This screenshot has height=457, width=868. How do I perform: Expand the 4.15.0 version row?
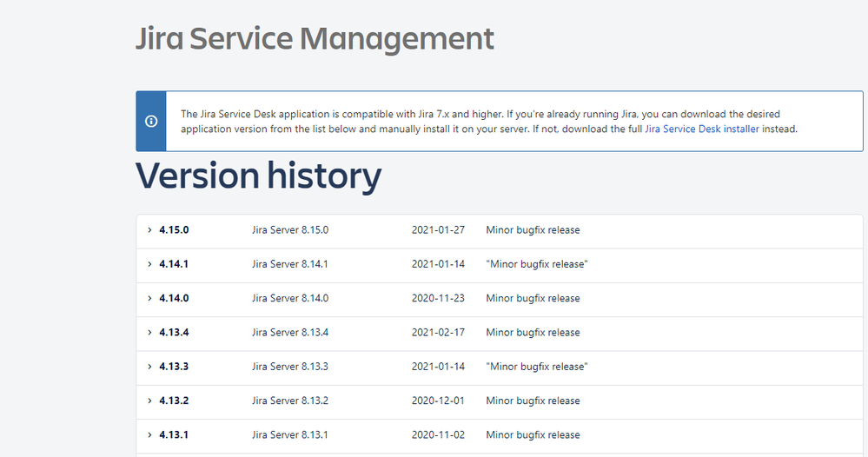pos(149,230)
